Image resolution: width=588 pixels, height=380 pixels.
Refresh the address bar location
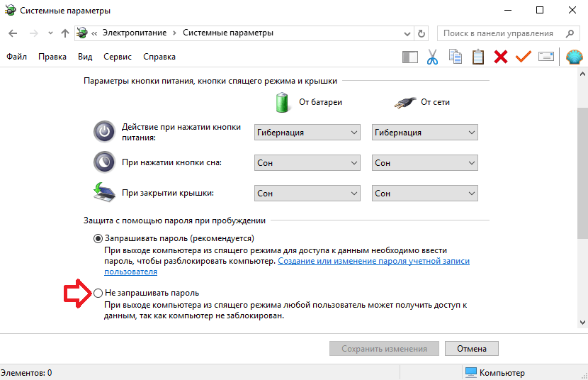pos(422,33)
